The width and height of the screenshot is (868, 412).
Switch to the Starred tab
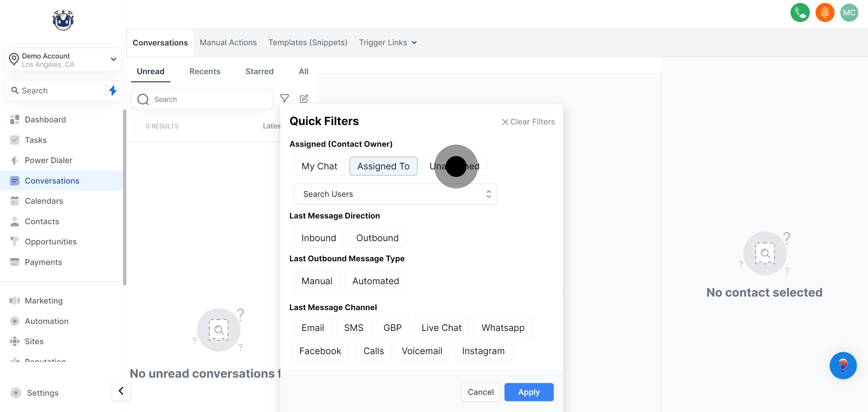coord(259,71)
